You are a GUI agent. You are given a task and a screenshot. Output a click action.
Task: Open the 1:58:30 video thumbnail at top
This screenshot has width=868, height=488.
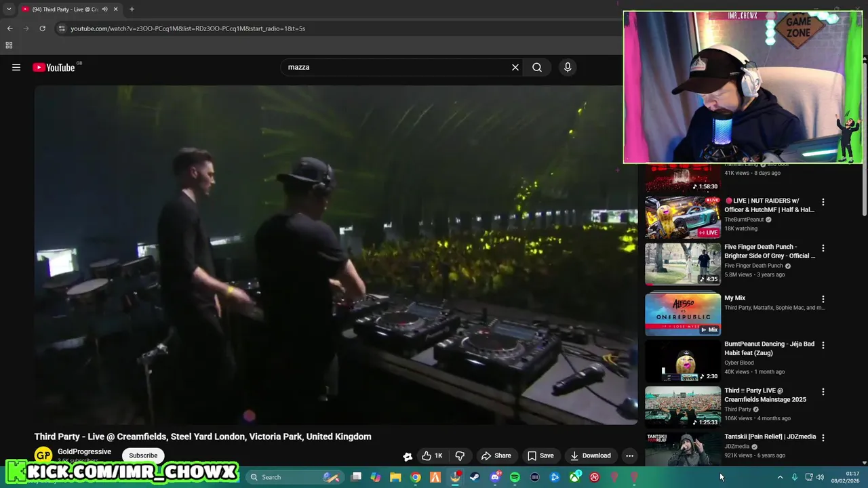click(x=683, y=178)
